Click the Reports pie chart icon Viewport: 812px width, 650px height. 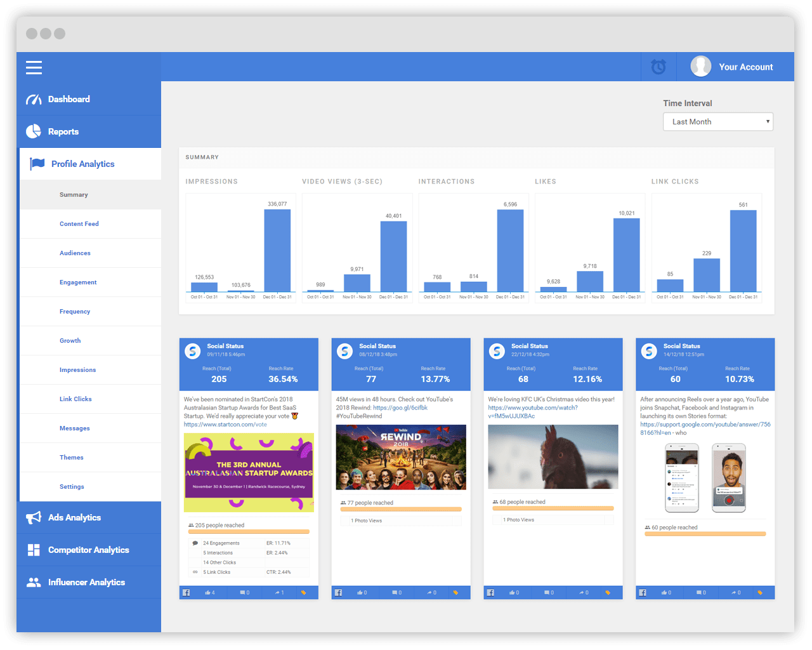(x=34, y=131)
